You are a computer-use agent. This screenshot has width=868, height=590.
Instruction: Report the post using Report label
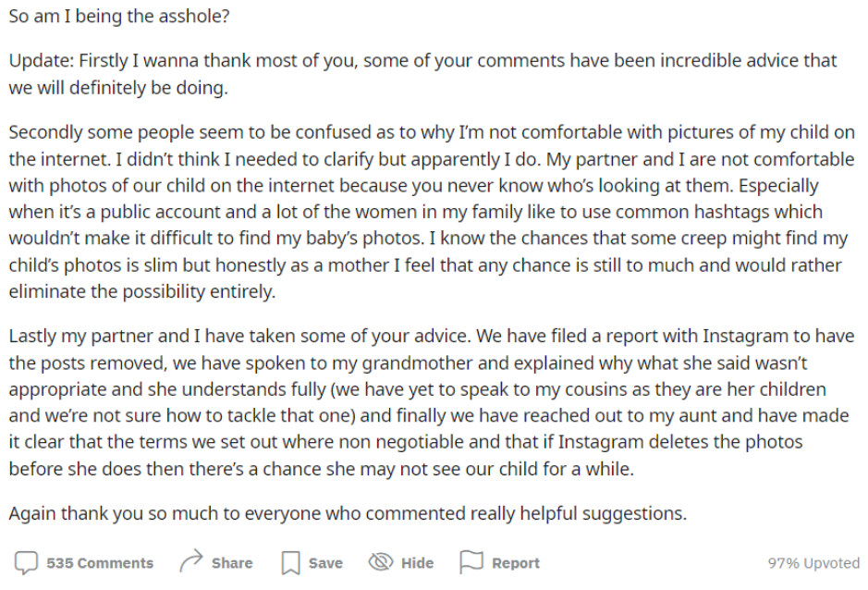coord(516,563)
